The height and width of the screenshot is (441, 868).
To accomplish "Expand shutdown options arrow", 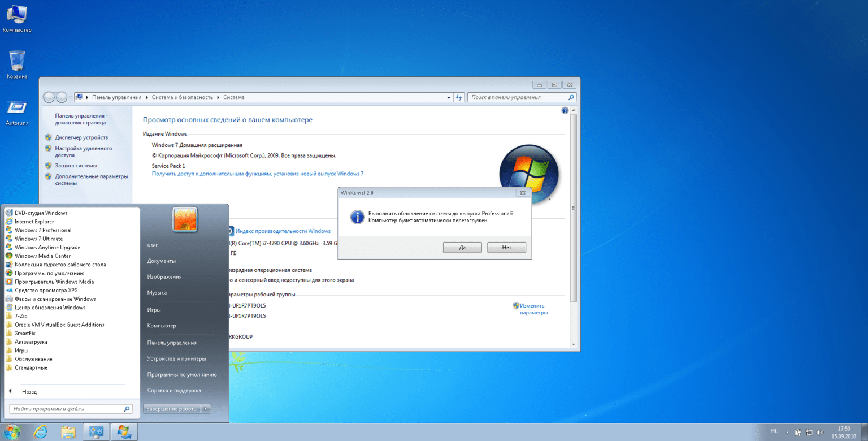I will pos(206,409).
